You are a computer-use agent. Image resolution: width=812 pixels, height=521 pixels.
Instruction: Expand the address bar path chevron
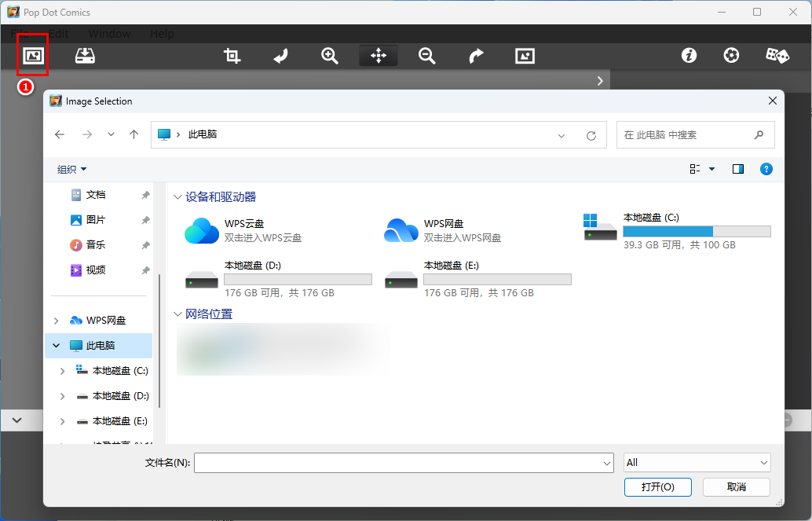tap(178, 135)
